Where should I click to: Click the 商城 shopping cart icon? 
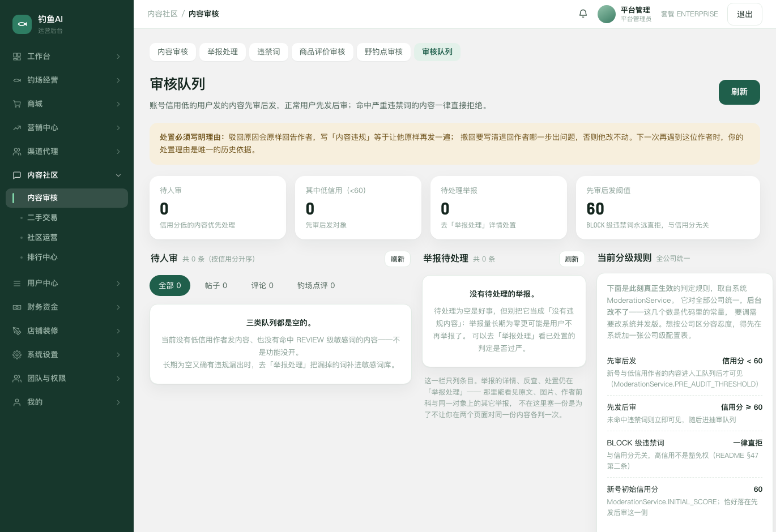pyautogui.click(x=17, y=104)
